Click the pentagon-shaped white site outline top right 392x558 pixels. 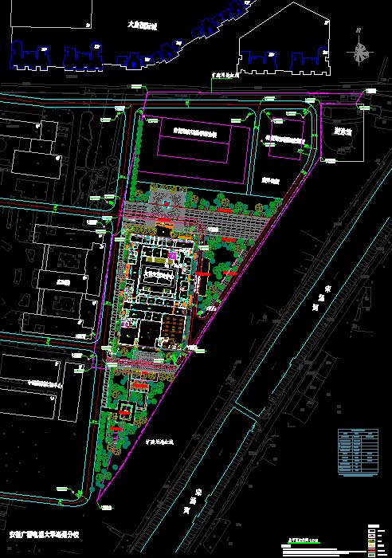(284, 39)
